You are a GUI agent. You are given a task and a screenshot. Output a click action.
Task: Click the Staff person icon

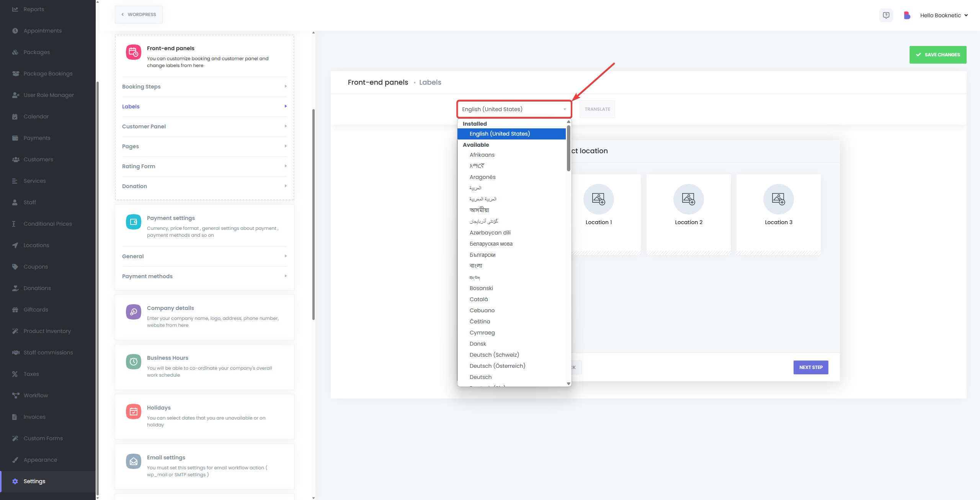click(15, 202)
